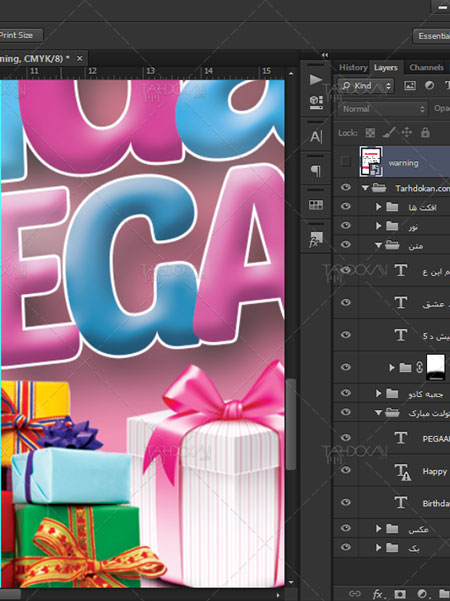Hide the Birthda text layer

pyautogui.click(x=345, y=502)
